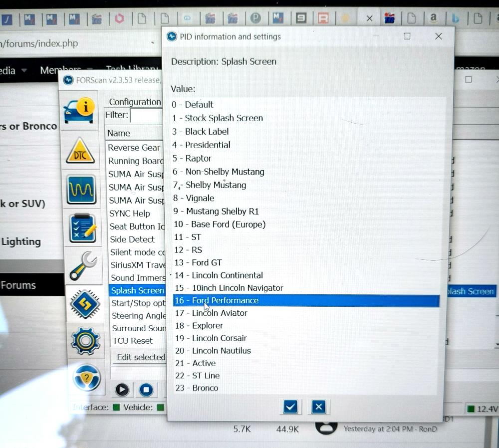The height and width of the screenshot is (448, 499).
Task: Open the tests checklist section icon
Action: pyautogui.click(x=82, y=227)
